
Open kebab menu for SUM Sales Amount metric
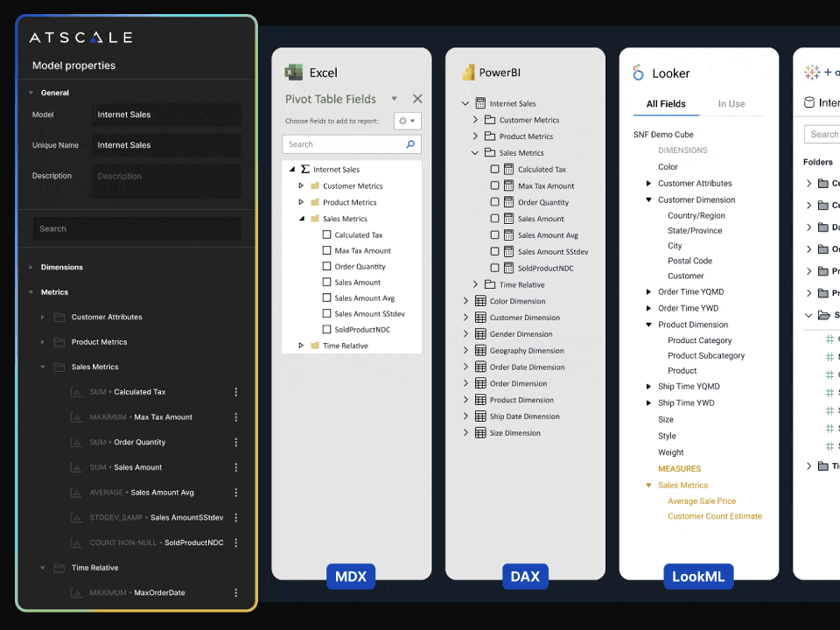coord(235,467)
